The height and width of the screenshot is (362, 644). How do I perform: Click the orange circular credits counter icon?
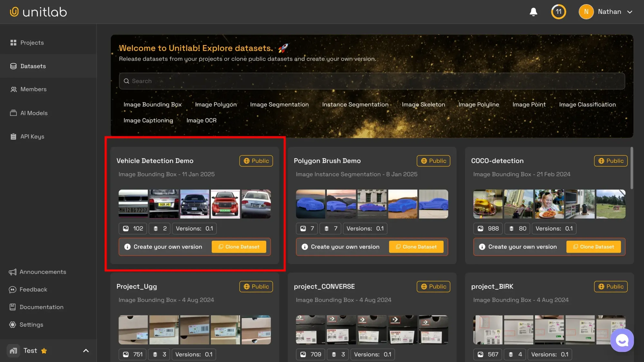pyautogui.click(x=558, y=12)
